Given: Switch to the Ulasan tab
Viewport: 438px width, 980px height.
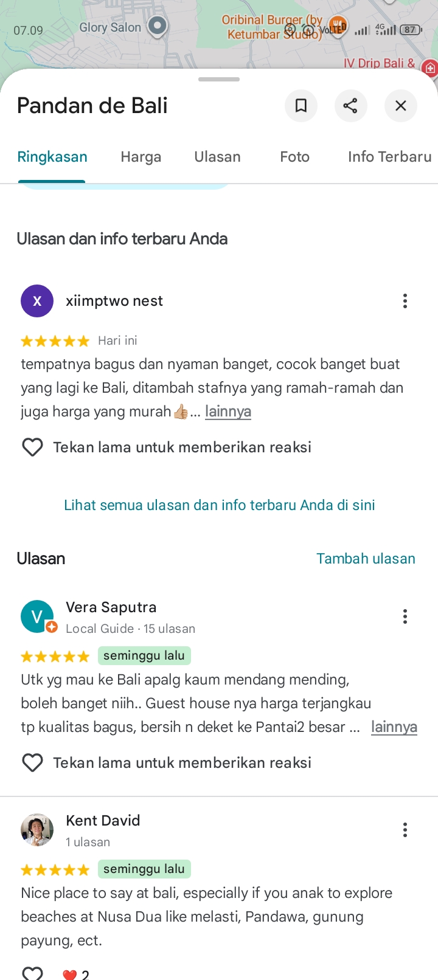Looking at the screenshot, I should tap(217, 157).
